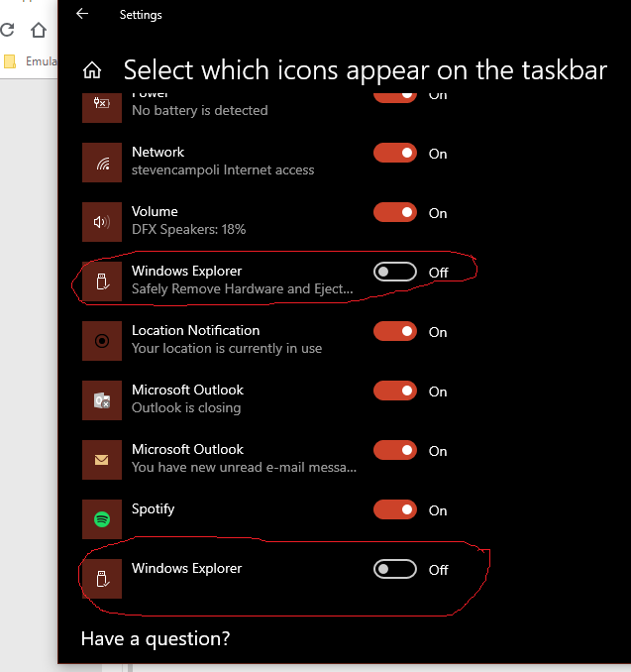Open Settings home via the house icon
631x672 pixels.
tap(92, 70)
